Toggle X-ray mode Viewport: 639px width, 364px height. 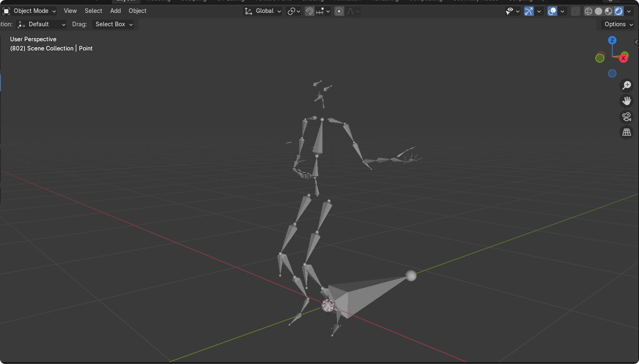[575, 11]
